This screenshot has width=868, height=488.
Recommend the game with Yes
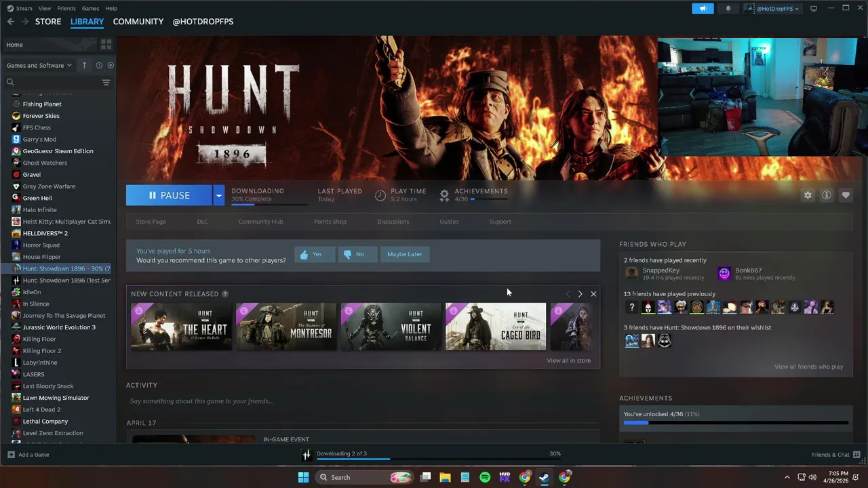315,254
